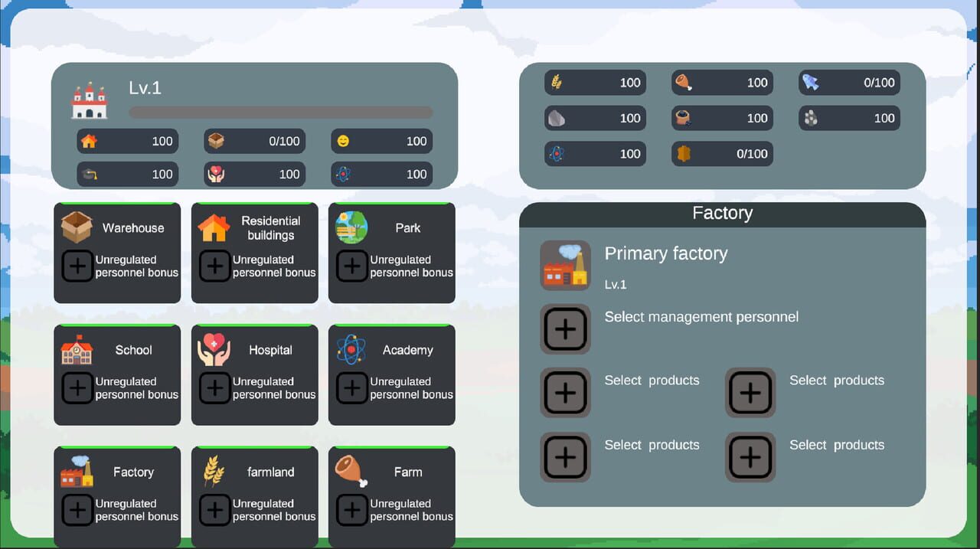Click the Residential buildings house icon

click(214, 227)
